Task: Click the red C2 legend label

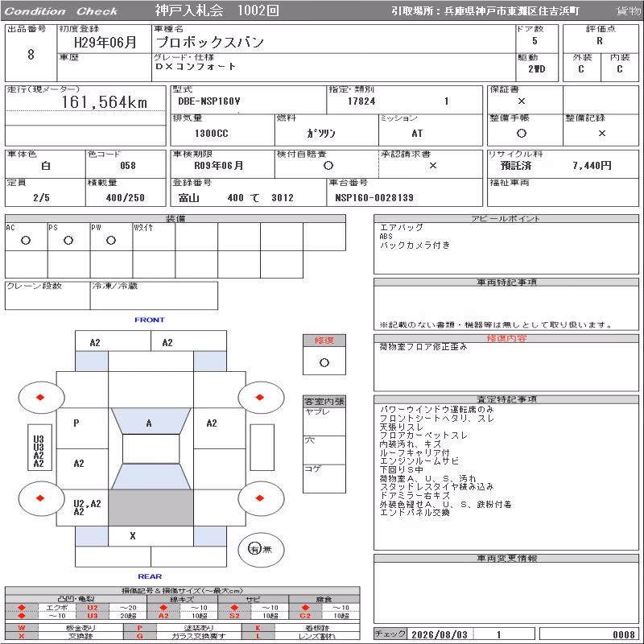Action: point(305,615)
